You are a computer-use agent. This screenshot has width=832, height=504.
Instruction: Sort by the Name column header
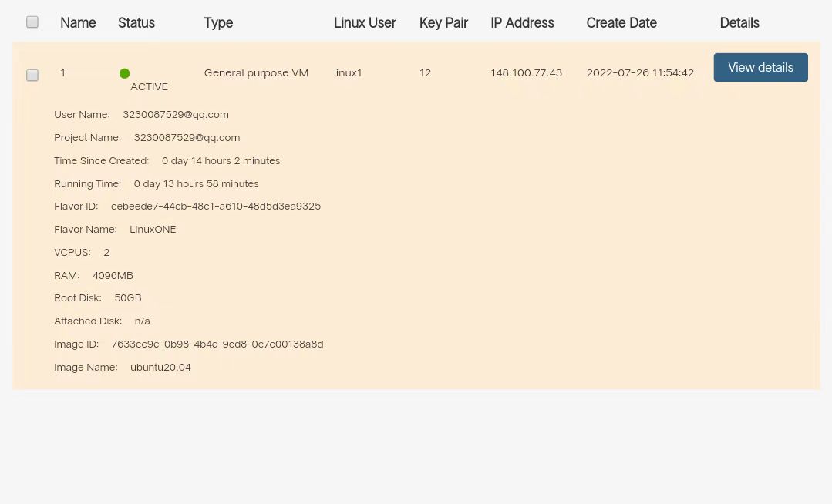[78, 23]
